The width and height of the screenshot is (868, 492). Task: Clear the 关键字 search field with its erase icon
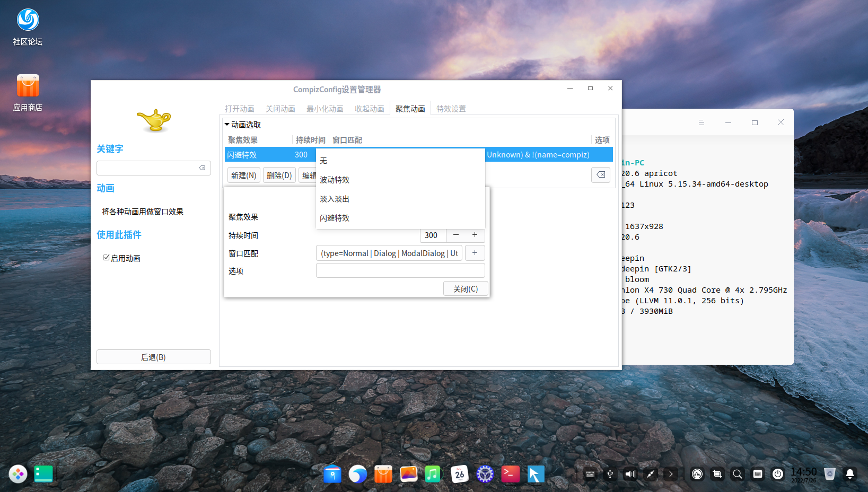pyautogui.click(x=202, y=168)
